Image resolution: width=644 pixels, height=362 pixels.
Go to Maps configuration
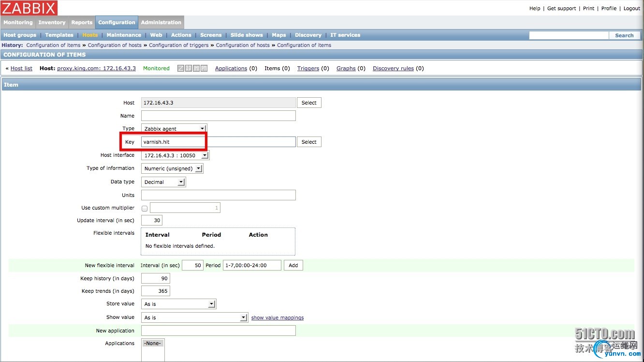tap(279, 35)
